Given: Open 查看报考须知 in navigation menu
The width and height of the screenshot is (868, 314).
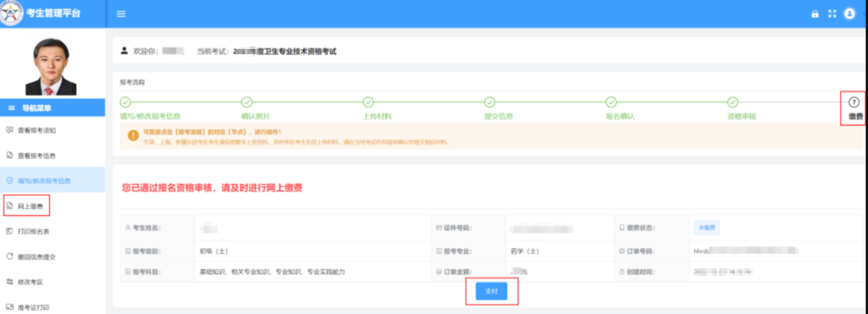Looking at the screenshot, I should (x=36, y=130).
